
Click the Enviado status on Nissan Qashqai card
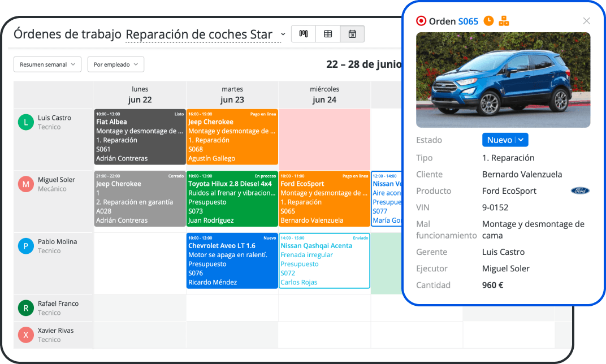click(361, 238)
